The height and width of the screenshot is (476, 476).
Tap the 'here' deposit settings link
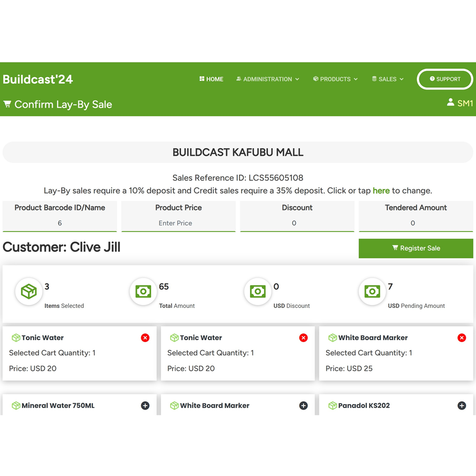381,191
